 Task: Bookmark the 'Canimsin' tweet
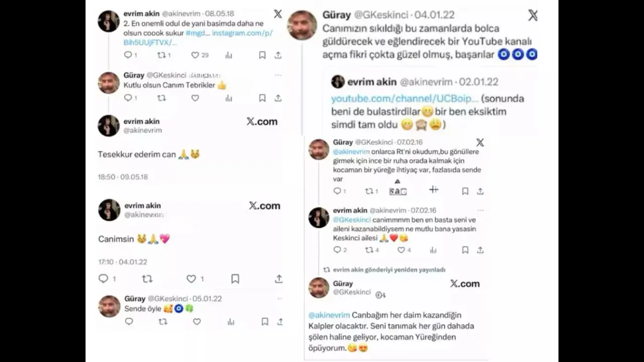coord(235,279)
